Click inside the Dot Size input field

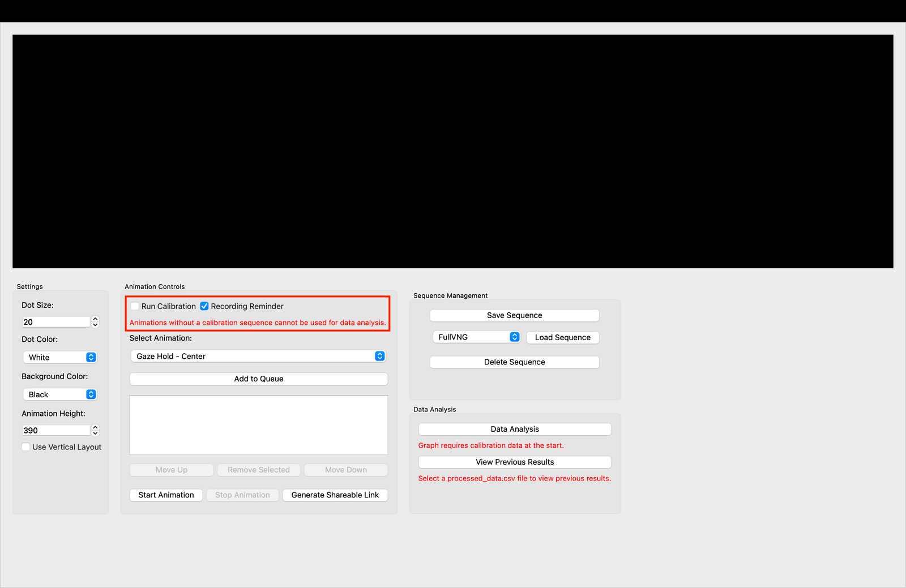[54, 321]
